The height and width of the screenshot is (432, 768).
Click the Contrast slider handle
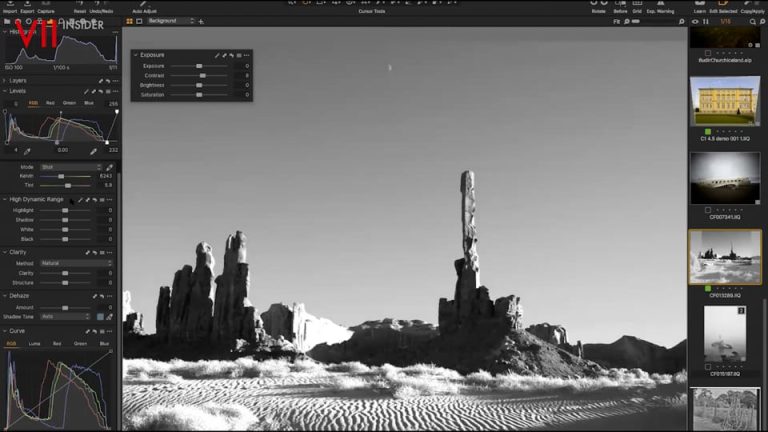point(202,76)
